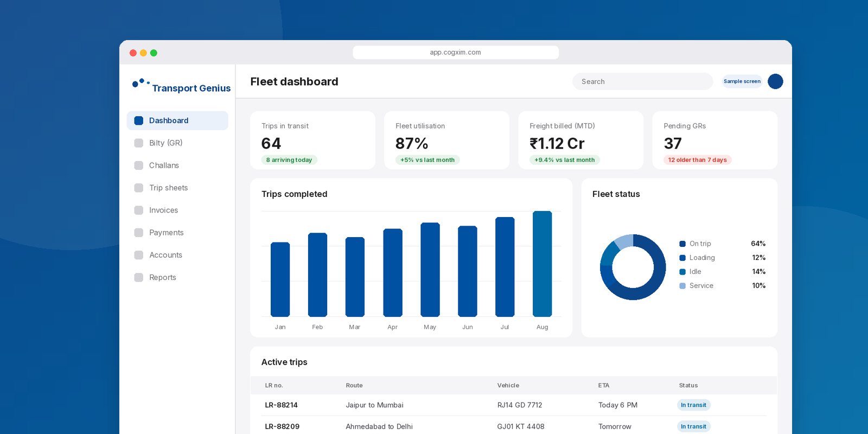The image size is (868, 434).
Task: Click the On trip legend swatch
Action: pos(682,244)
